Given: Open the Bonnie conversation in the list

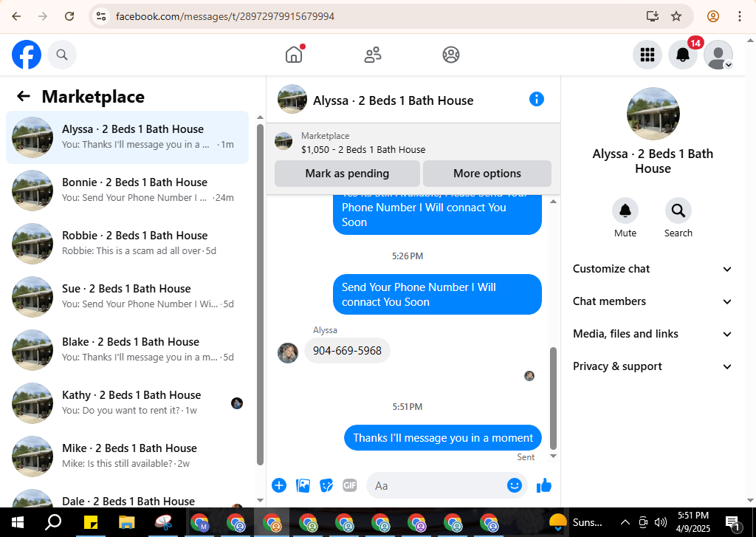Looking at the screenshot, I should click(x=127, y=191).
